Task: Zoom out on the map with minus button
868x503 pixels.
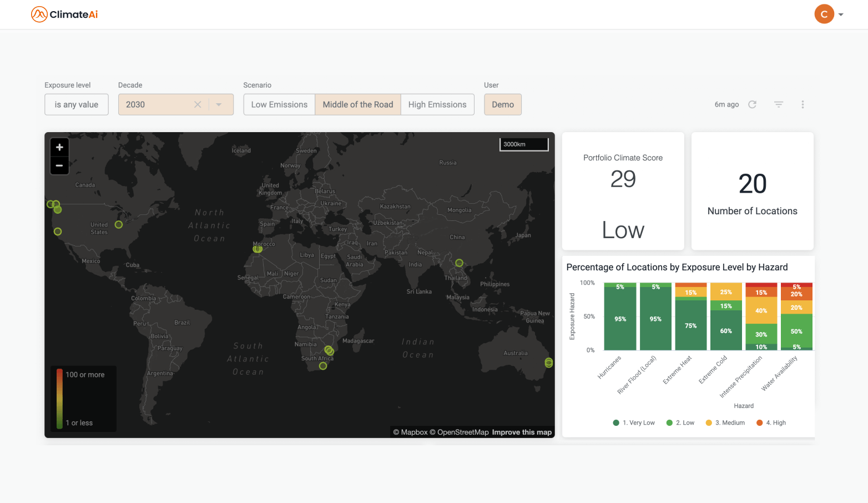Action: click(59, 165)
